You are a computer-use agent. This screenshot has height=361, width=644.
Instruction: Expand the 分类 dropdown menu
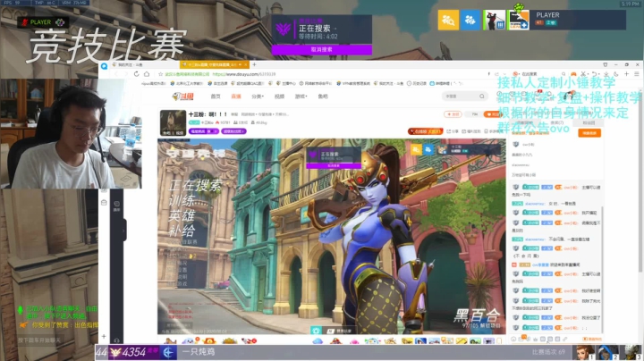[x=258, y=97]
